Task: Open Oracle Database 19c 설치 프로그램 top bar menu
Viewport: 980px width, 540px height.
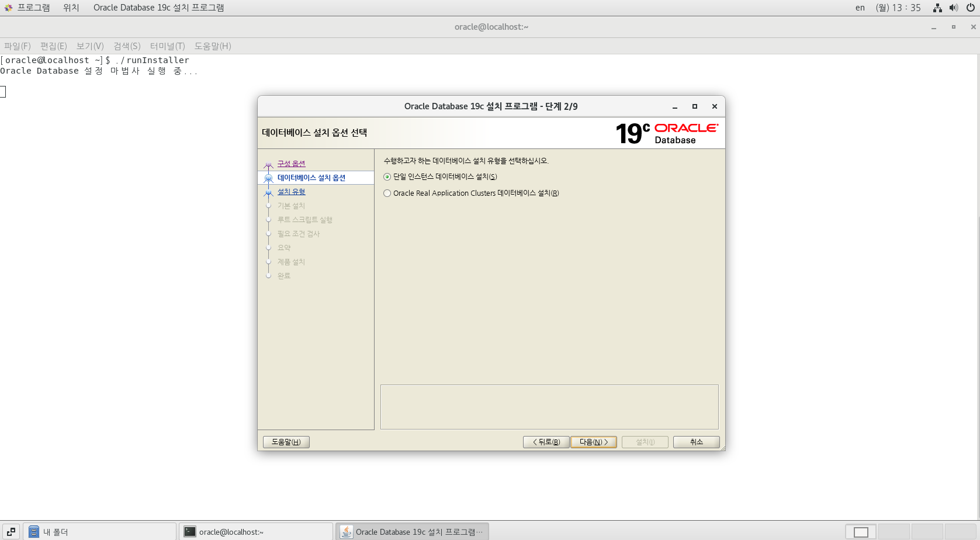Action: [x=158, y=8]
